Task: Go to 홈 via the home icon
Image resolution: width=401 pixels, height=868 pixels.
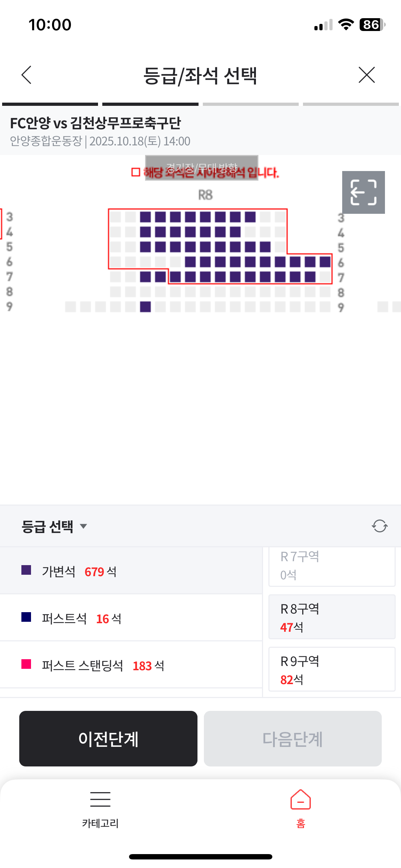Action: [x=300, y=799]
